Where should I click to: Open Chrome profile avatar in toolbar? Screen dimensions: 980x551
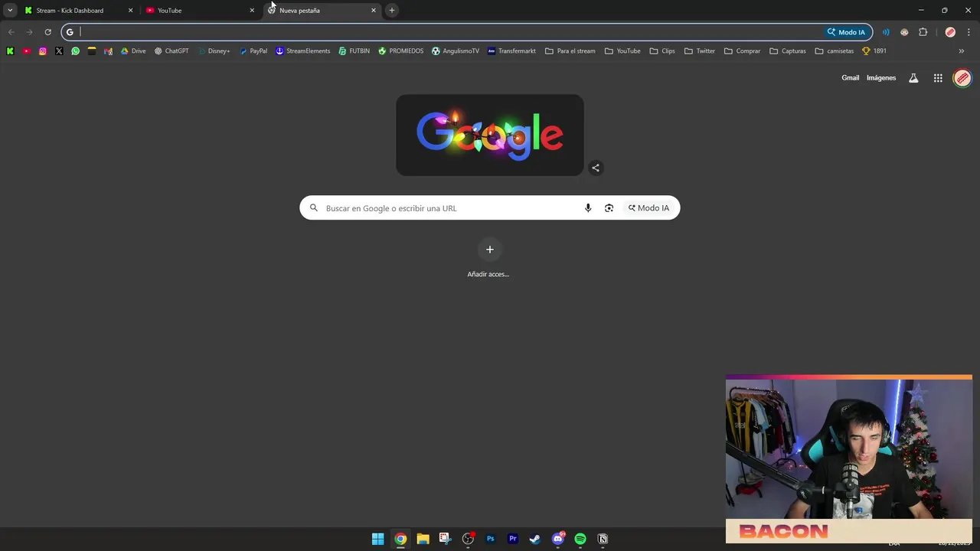pos(950,32)
